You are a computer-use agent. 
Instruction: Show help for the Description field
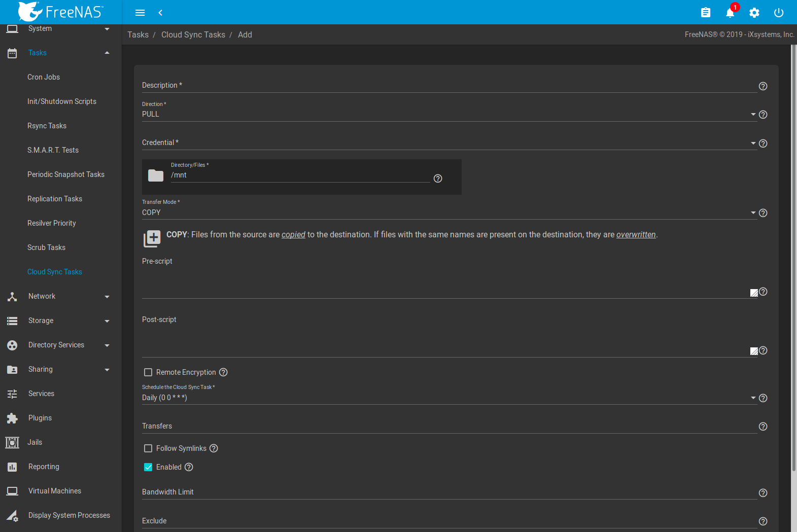pyautogui.click(x=763, y=86)
